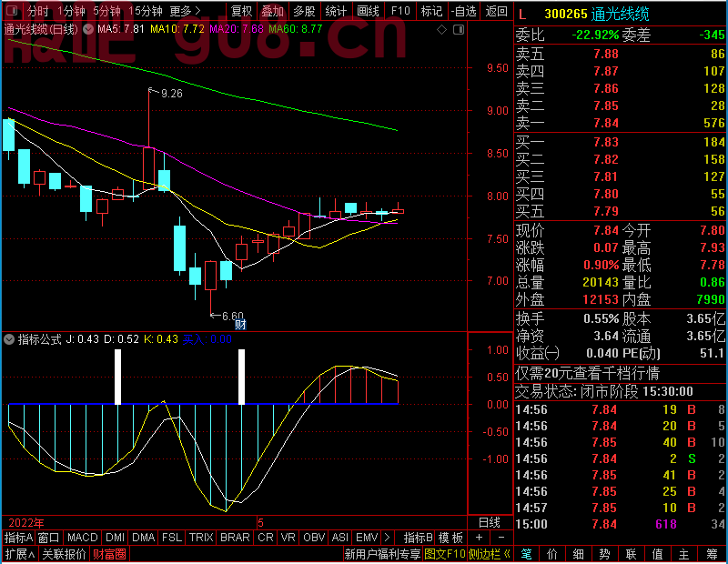This screenshot has height=564, width=728.
Task: Switch indicator to MACD
Action: (x=83, y=538)
